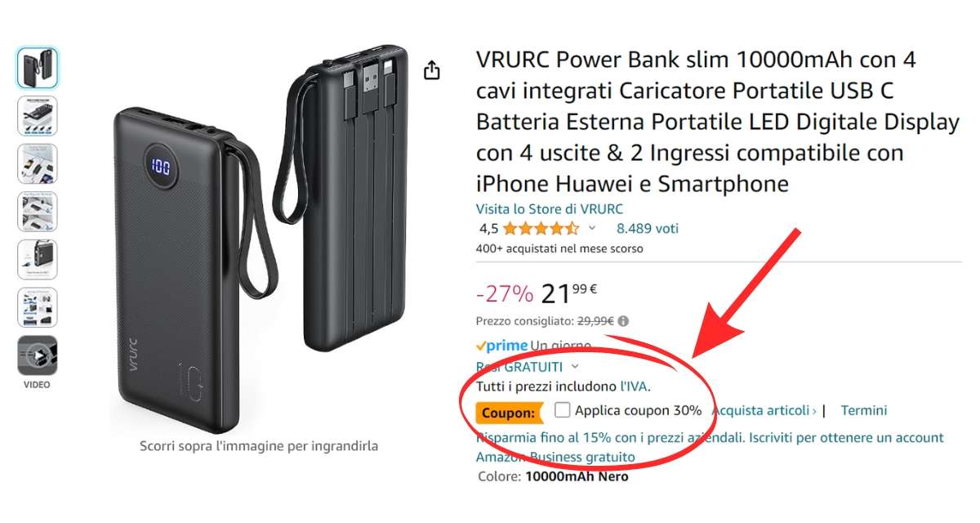
Task: Select the second product thumbnail
Action: click(x=38, y=116)
